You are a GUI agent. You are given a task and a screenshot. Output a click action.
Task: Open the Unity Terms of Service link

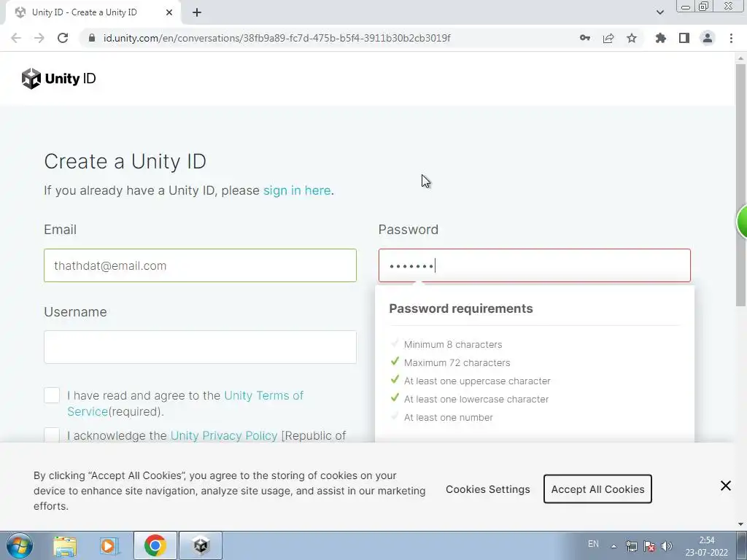click(185, 403)
